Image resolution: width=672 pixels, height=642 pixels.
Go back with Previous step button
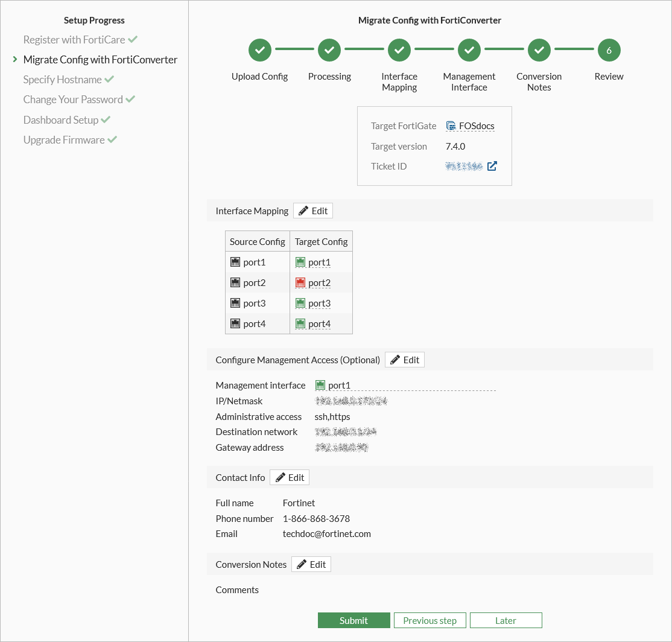tap(430, 620)
